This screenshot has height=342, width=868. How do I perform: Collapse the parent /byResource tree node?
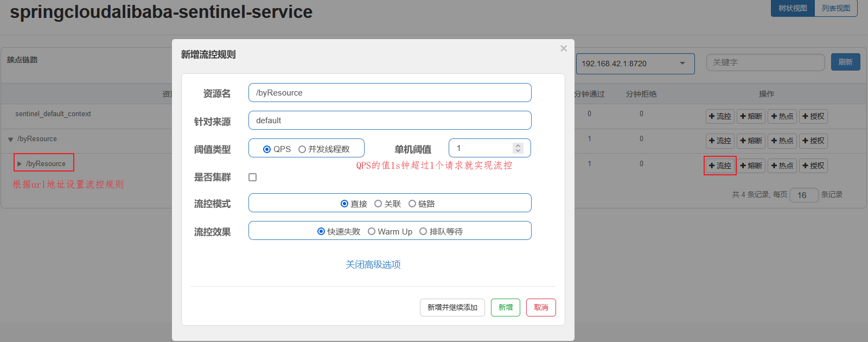[x=10, y=140]
